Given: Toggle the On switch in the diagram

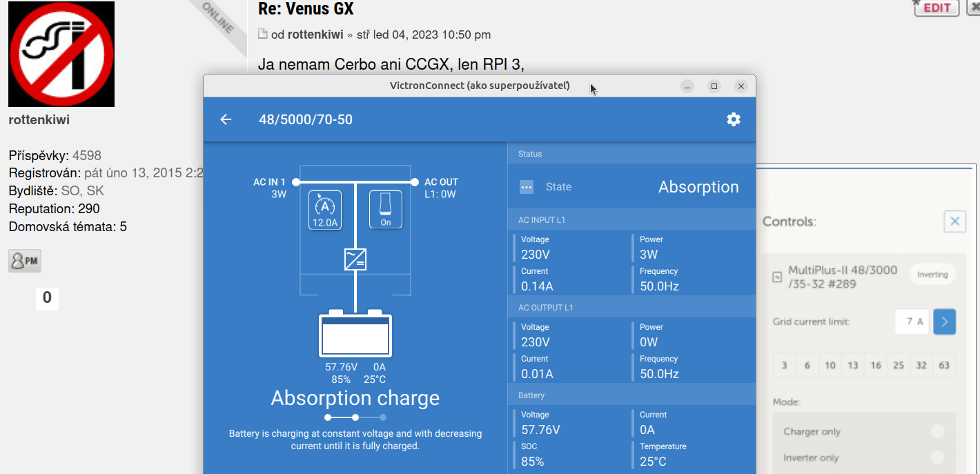Looking at the screenshot, I should tap(386, 209).
